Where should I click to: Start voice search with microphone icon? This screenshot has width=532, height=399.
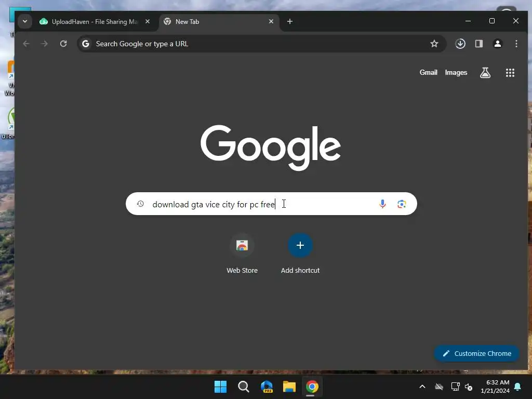pos(383,204)
